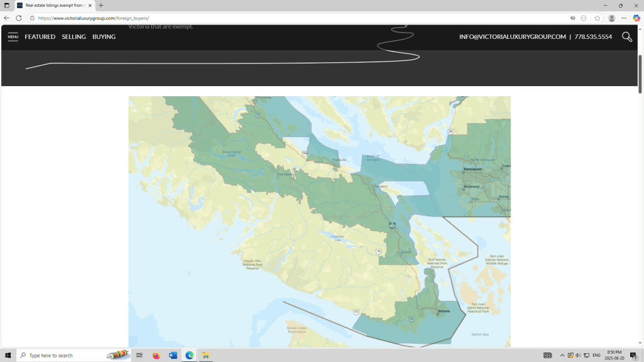Open the zoom level indicator icon

584,18
